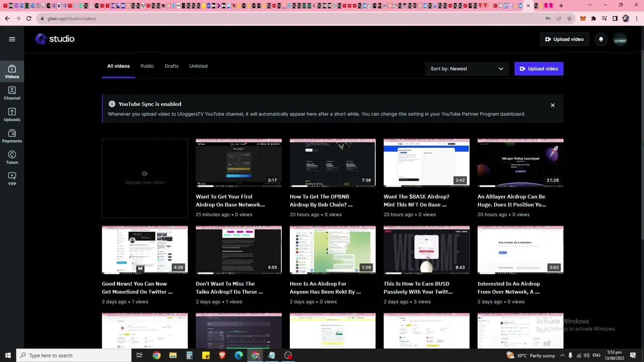The height and width of the screenshot is (362, 644).
Task: Open thumbnail of 2:02 Over Network video
Action: [520, 250]
